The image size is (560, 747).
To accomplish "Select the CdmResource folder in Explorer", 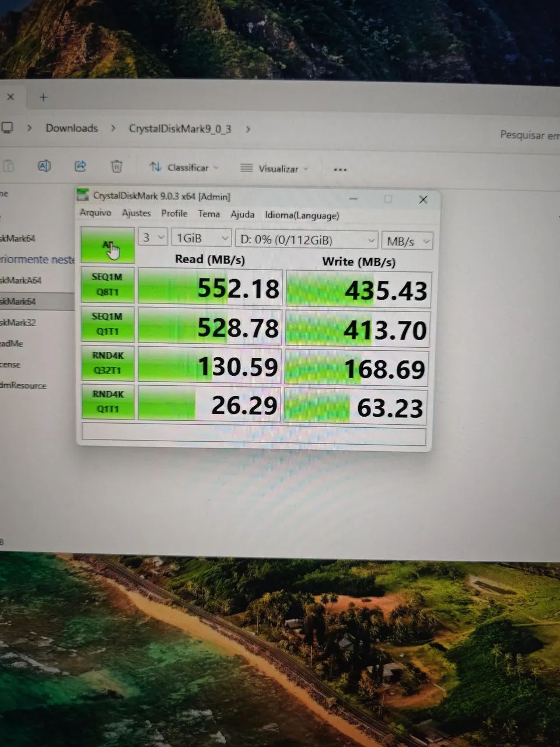I will (x=23, y=385).
